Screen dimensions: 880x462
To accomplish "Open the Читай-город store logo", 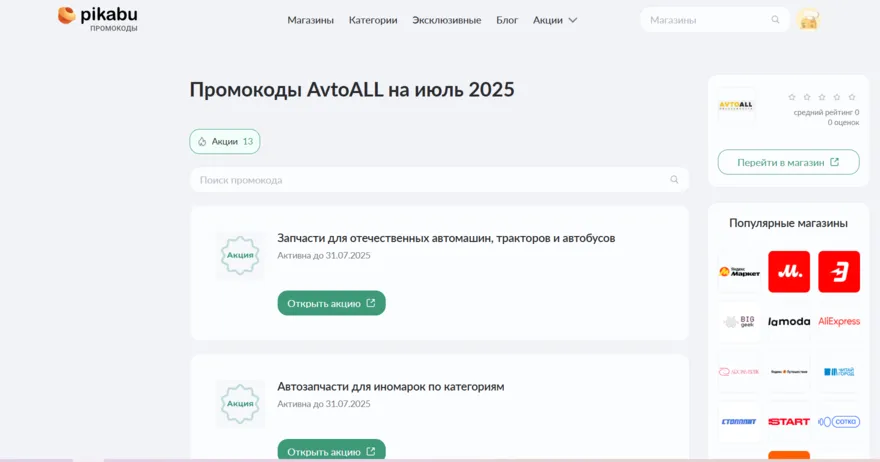I will pyautogui.click(x=838, y=372).
